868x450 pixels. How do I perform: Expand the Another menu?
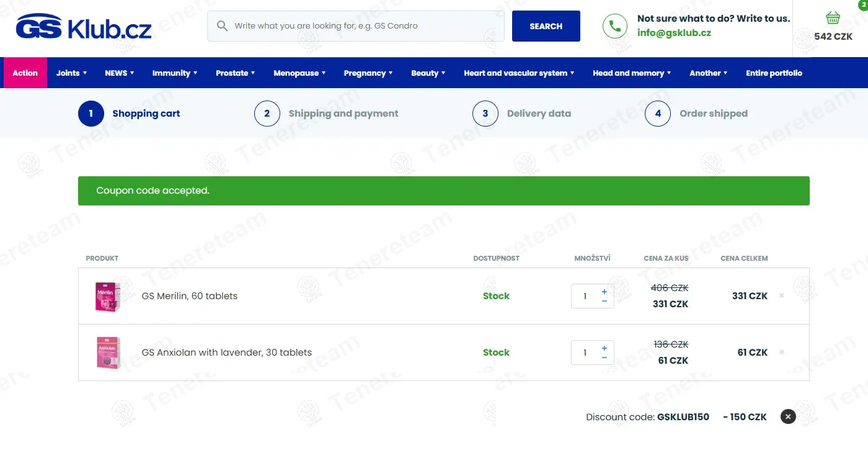[709, 73]
